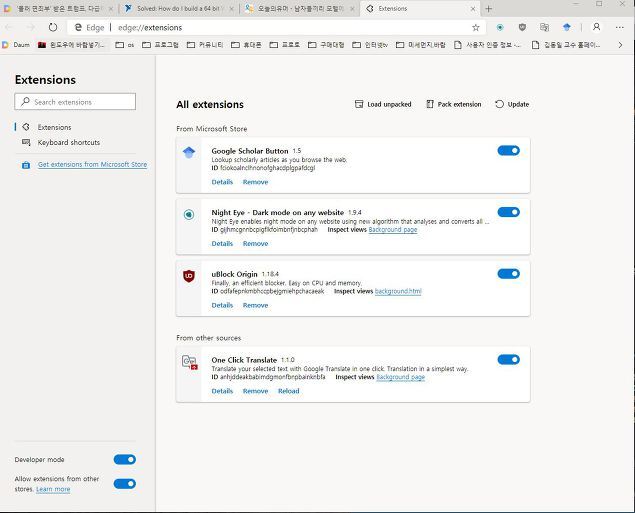This screenshot has height=513, width=635.
Task: Open uBlock Origin shield toolbar icon
Action: tap(522, 27)
